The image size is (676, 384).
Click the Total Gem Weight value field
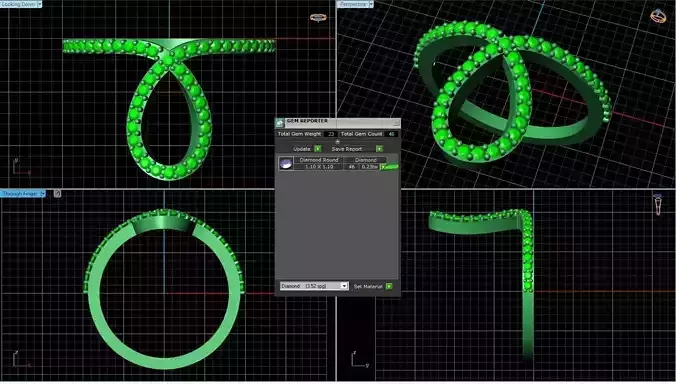pos(331,134)
